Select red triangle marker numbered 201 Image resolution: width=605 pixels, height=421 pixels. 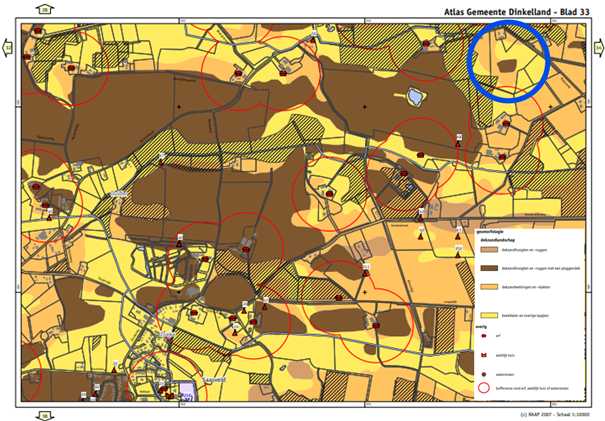[x=366, y=274]
